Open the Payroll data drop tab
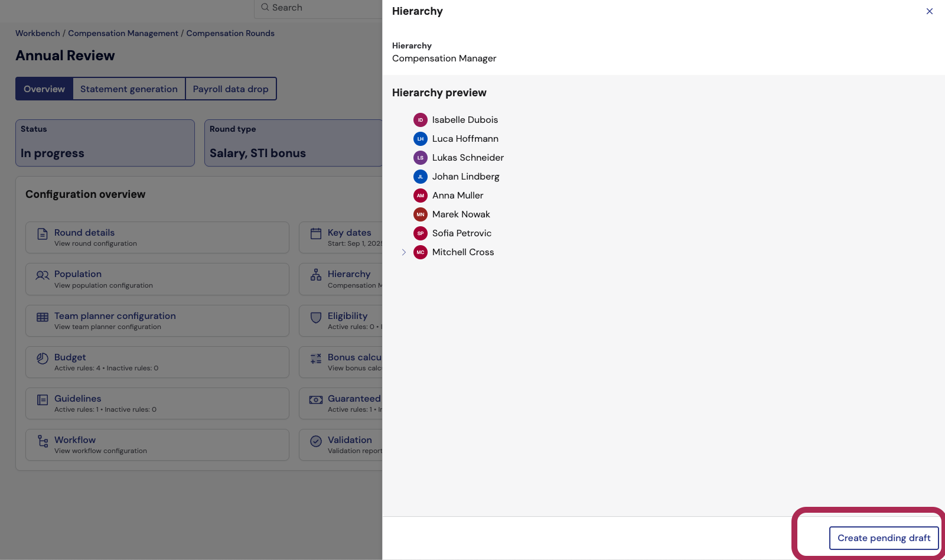The height and width of the screenshot is (560, 945). 230,89
